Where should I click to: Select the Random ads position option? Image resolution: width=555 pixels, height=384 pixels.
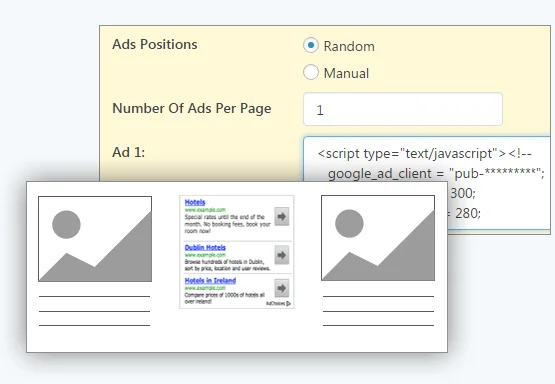coord(311,46)
